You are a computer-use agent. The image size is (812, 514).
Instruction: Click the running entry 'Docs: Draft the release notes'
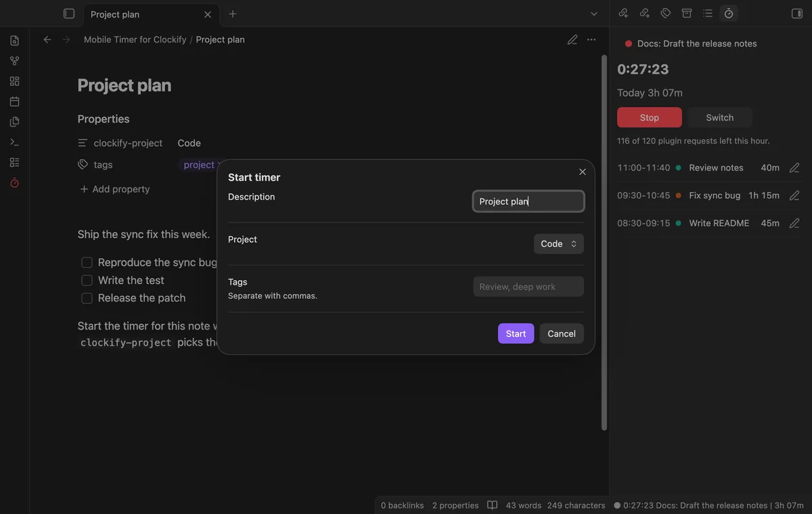pyautogui.click(x=697, y=44)
